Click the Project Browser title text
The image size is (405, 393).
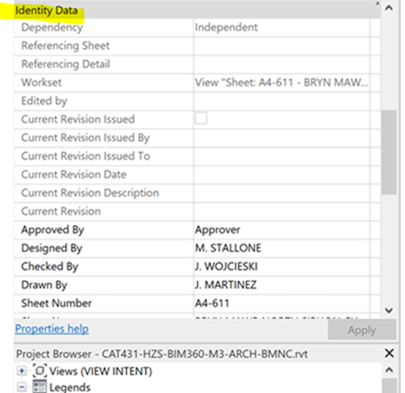pos(162,354)
